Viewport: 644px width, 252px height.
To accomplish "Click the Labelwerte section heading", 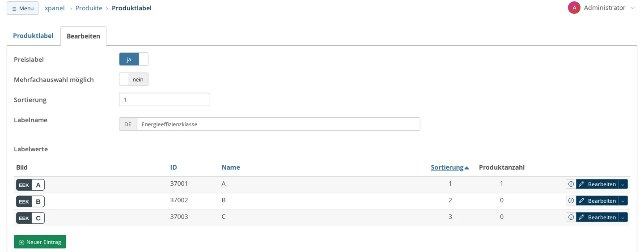I will pyautogui.click(x=31, y=149).
